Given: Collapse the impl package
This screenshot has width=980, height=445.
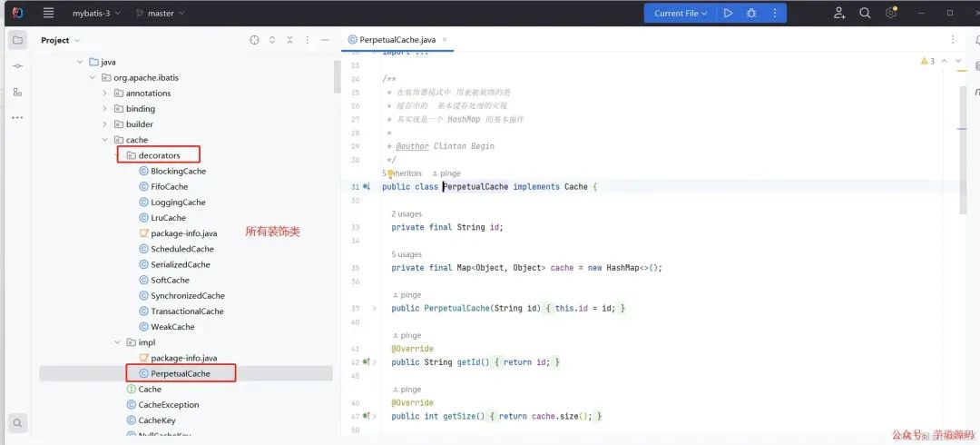Looking at the screenshot, I should [117, 342].
